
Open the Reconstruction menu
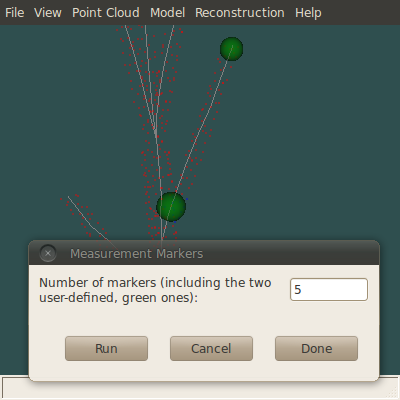click(x=240, y=13)
